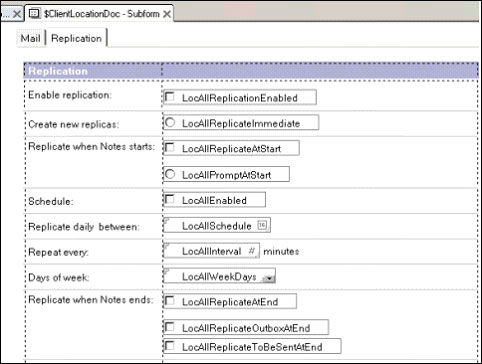Toggle the LocAllEnabled schedule checkbox
This screenshot has height=364, width=482.
170,199
